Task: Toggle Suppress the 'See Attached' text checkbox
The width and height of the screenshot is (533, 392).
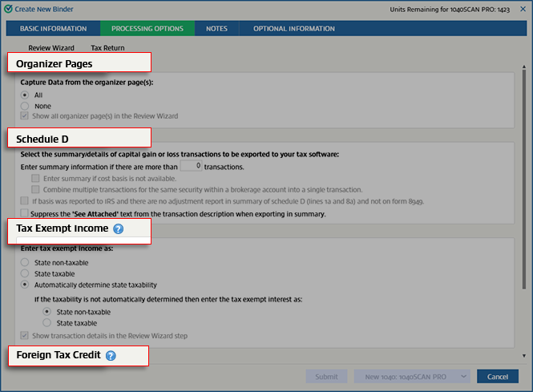Action: pos(25,214)
